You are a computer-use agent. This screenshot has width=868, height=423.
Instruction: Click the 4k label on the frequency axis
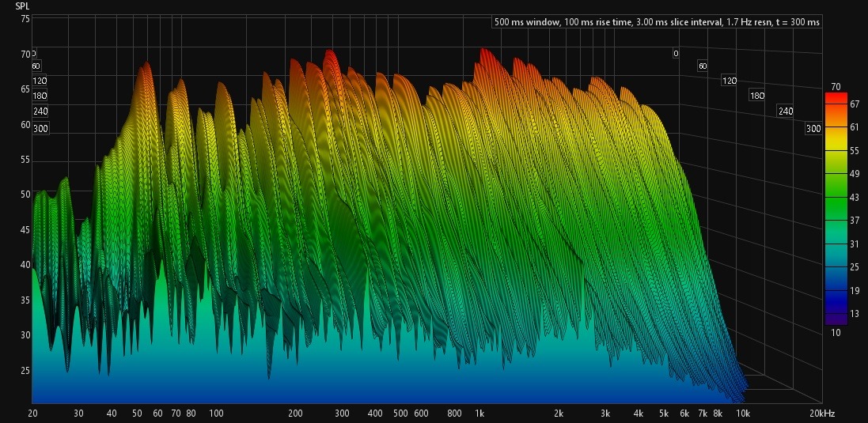pos(639,414)
